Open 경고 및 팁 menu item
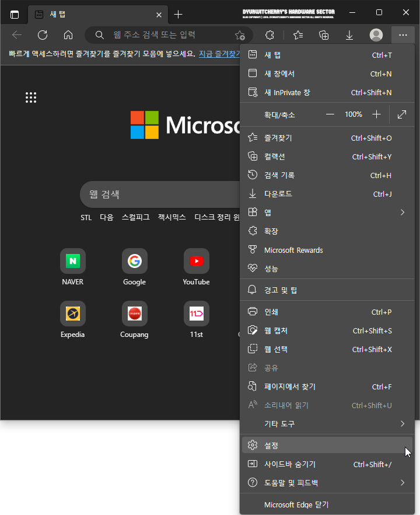The image size is (420, 515). (x=327, y=290)
